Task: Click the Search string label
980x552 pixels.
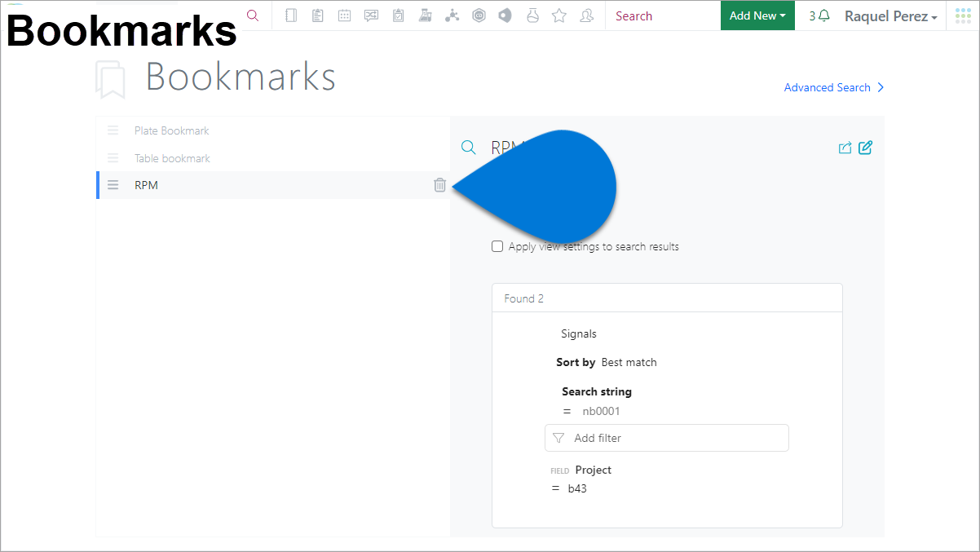Action: click(597, 391)
